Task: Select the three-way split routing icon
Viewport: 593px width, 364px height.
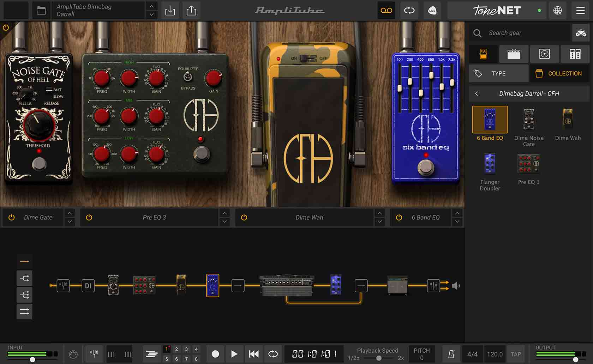Action: click(24, 295)
